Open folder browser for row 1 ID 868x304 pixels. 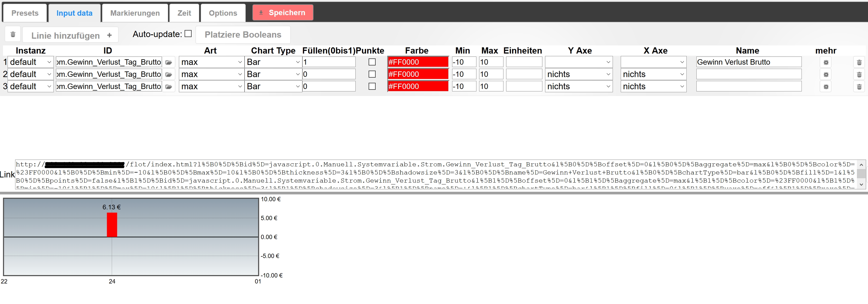pos(169,62)
